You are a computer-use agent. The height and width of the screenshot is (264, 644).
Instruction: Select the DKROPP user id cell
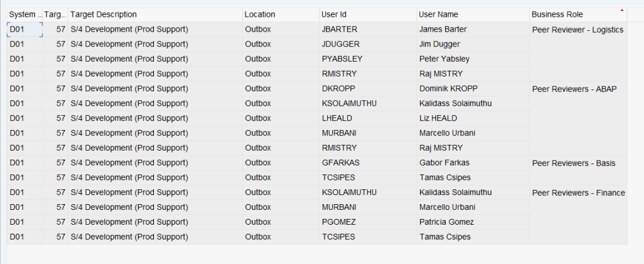coord(339,89)
